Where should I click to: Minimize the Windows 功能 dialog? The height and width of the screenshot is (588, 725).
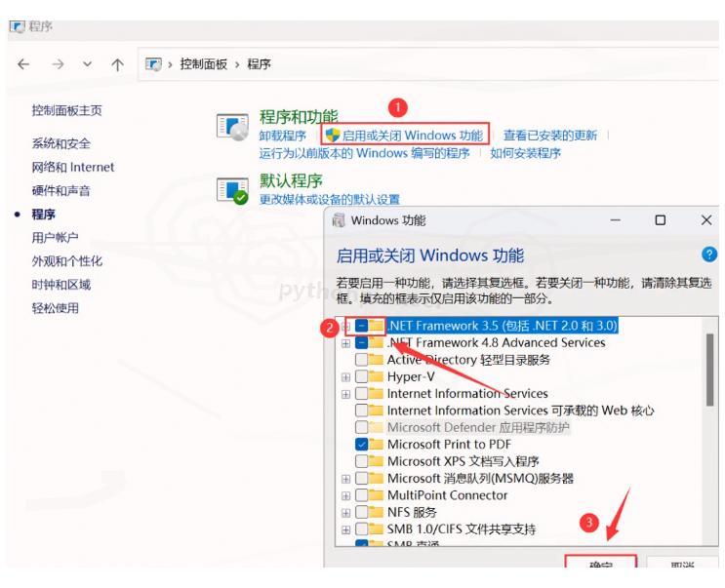point(615,220)
